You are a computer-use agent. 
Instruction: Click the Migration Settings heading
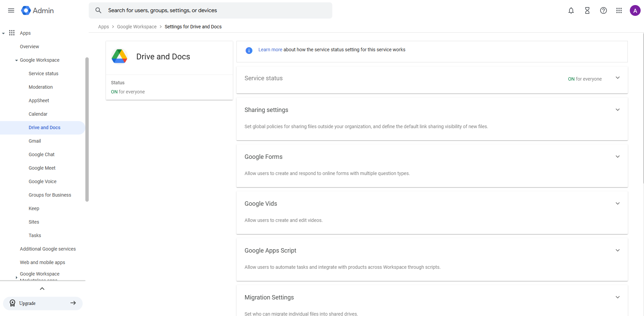(x=269, y=297)
